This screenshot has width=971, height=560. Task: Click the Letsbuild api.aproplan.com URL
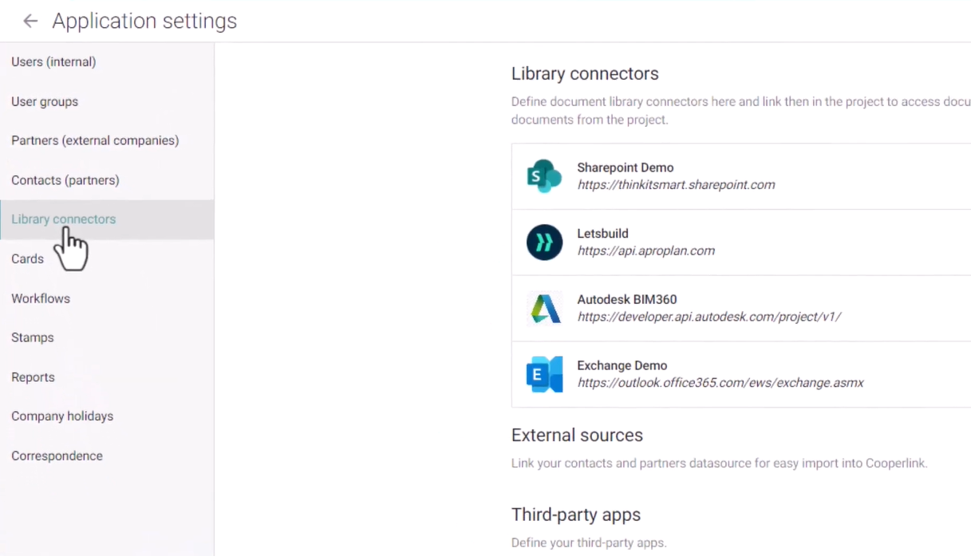645,251
